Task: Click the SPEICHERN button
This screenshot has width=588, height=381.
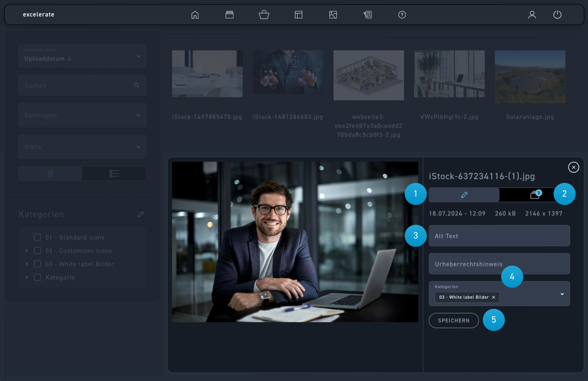Action: [x=453, y=320]
